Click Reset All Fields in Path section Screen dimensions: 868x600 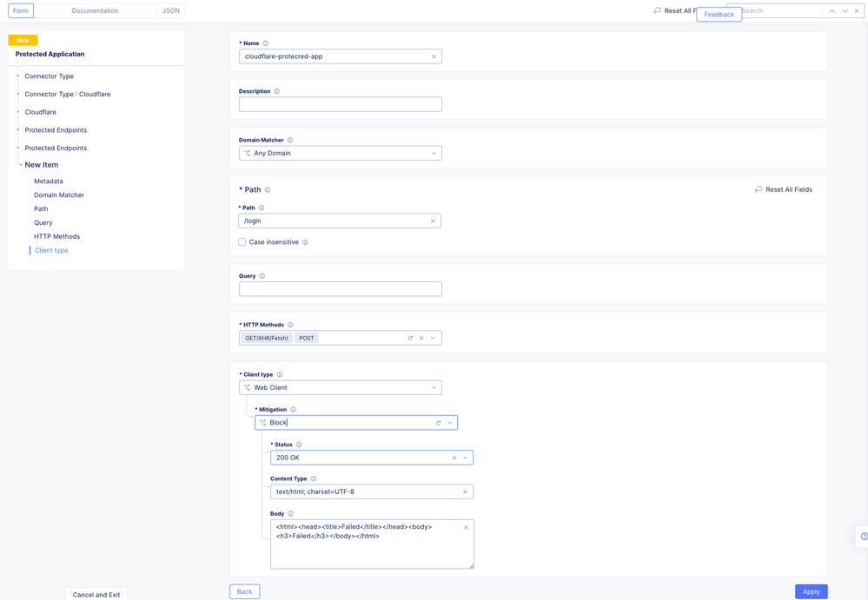[783, 189]
